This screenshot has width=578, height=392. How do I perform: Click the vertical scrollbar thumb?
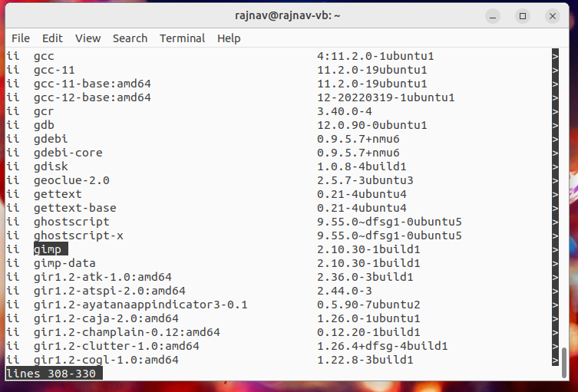click(563, 362)
